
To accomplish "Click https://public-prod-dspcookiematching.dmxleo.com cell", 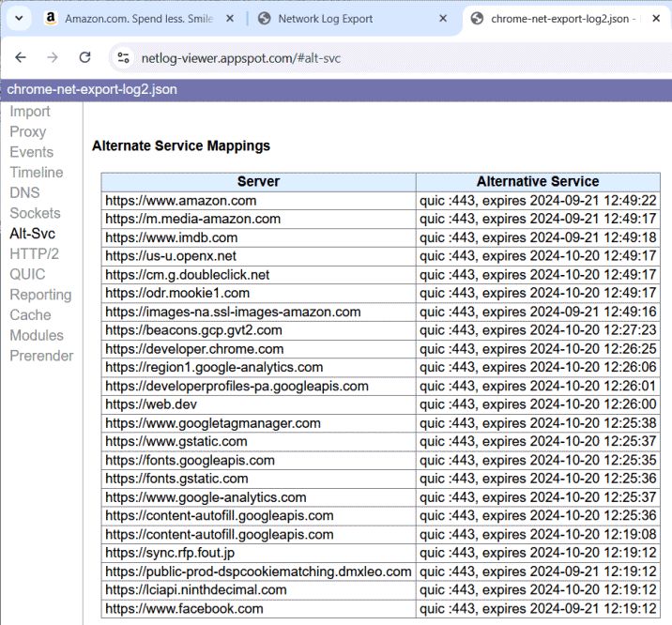I will (x=258, y=572).
